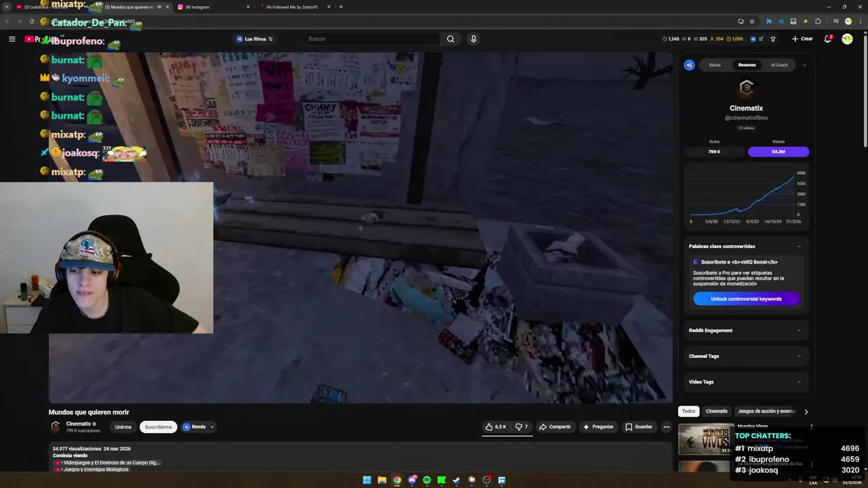Open more actions three-dot menu under video

point(667,427)
